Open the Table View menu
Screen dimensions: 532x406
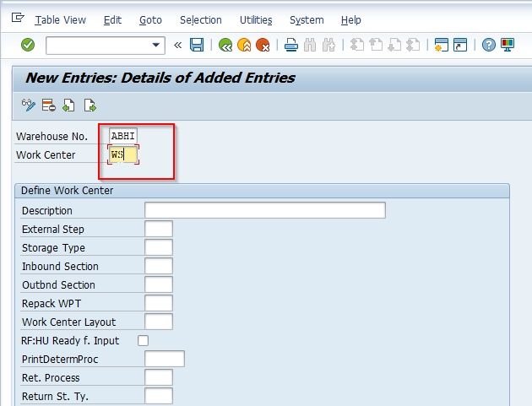pyautogui.click(x=61, y=20)
